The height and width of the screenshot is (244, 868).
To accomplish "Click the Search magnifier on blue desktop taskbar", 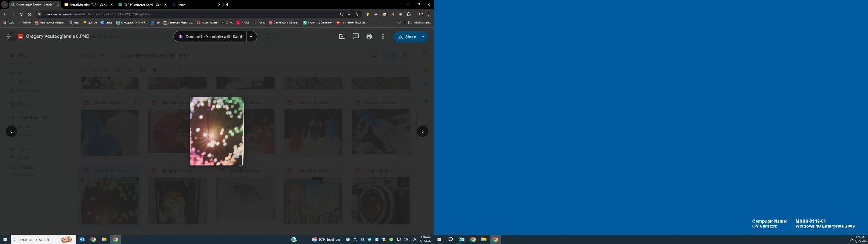I will [451, 239].
